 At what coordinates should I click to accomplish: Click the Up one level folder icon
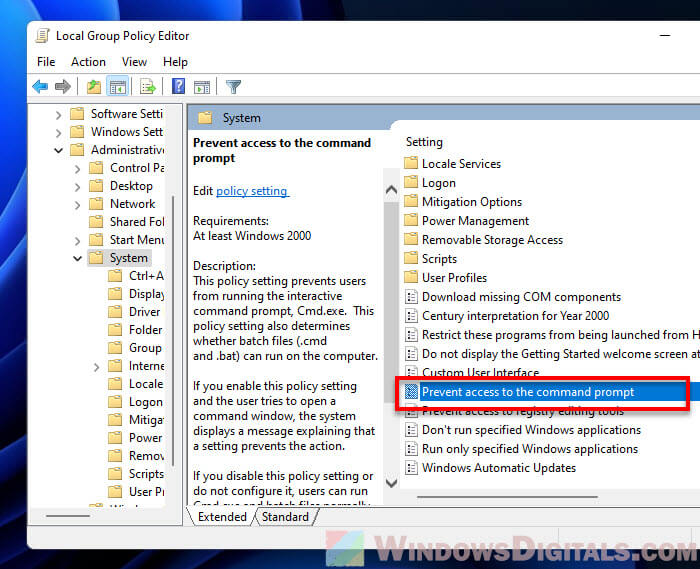94,87
